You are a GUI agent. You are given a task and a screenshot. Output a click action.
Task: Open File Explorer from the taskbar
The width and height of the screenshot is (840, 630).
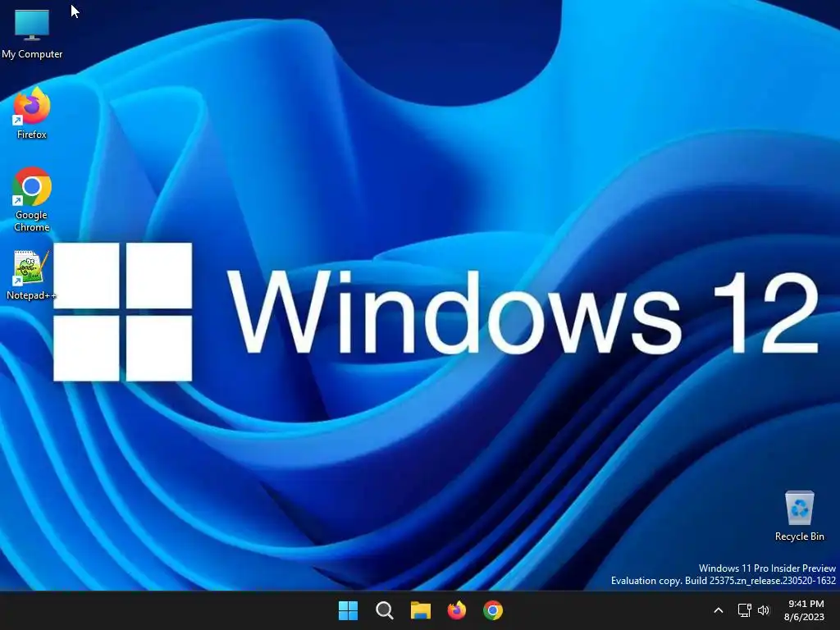[x=421, y=610]
